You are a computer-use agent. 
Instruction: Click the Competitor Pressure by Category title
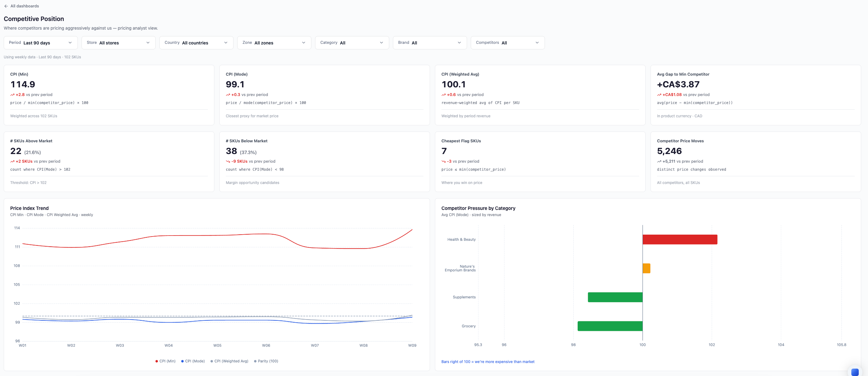[478, 208]
